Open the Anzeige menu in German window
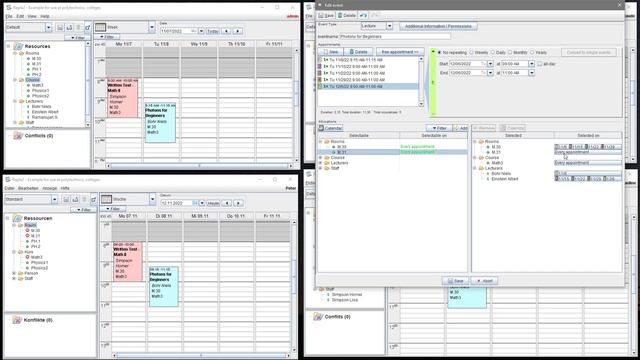 click(x=50, y=189)
